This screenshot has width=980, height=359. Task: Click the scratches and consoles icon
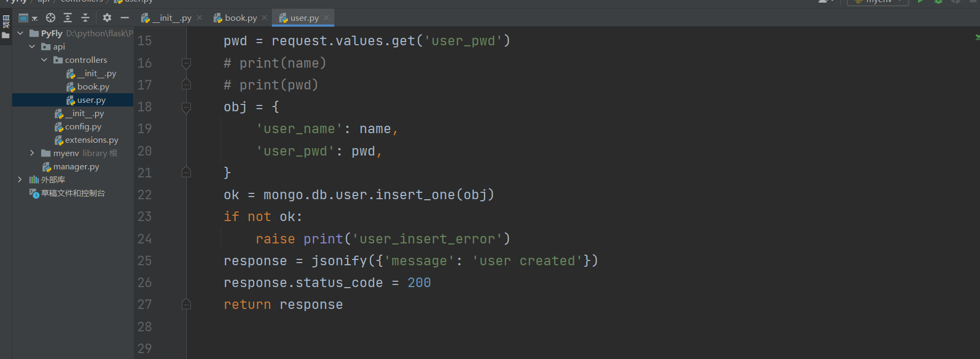34,193
